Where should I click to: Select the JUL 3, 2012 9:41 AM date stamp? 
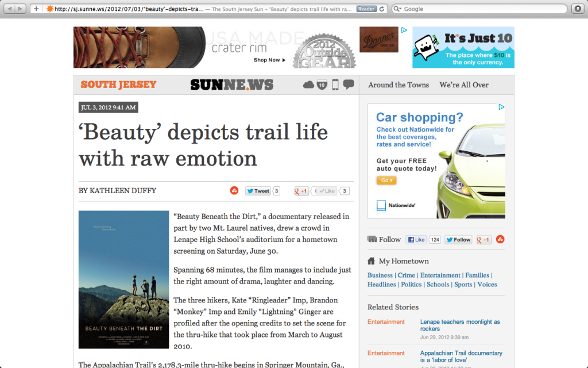click(x=109, y=108)
